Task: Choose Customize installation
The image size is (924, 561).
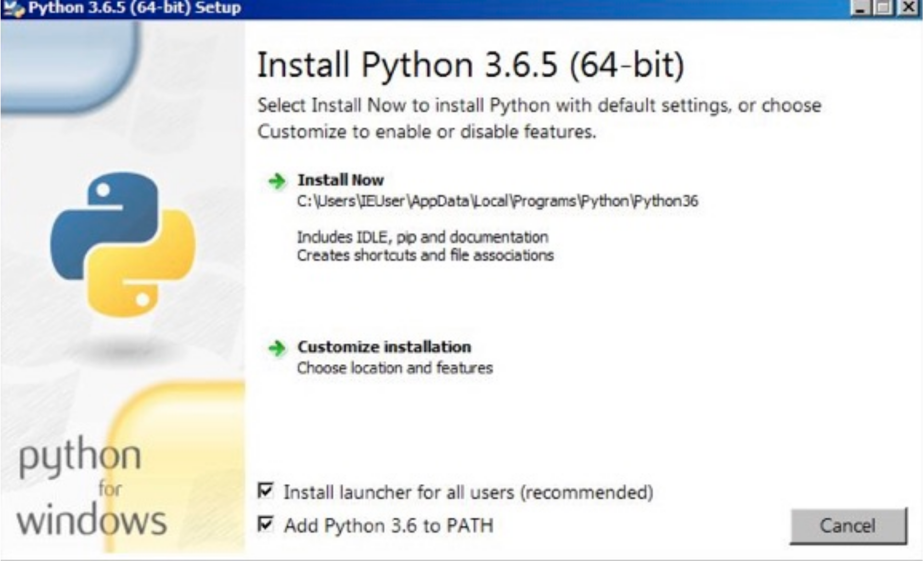Action: (384, 347)
